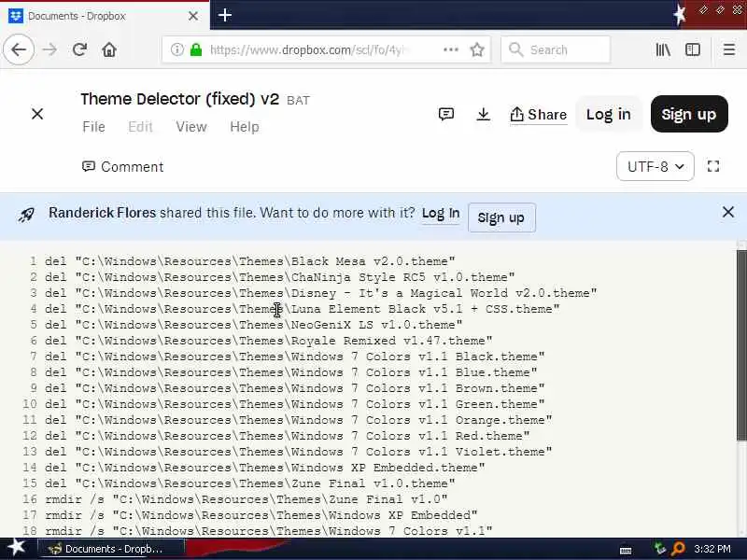Open the magnifier search tray icon

[678, 549]
